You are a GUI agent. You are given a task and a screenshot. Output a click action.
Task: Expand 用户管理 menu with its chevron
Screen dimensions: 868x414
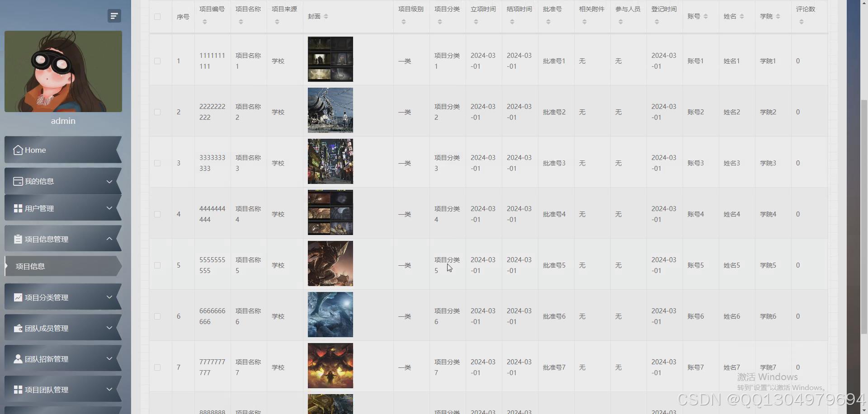pos(109,208)
